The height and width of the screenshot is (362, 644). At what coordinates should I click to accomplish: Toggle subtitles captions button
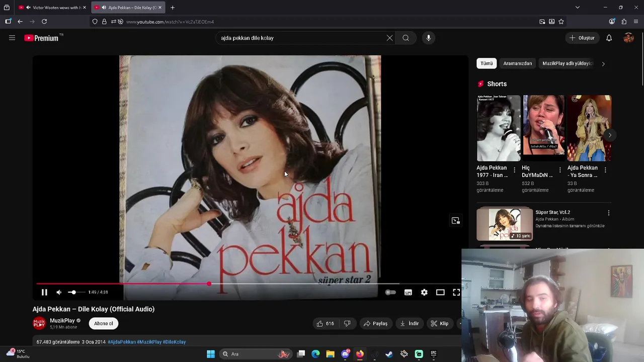(x=408, y=292)
